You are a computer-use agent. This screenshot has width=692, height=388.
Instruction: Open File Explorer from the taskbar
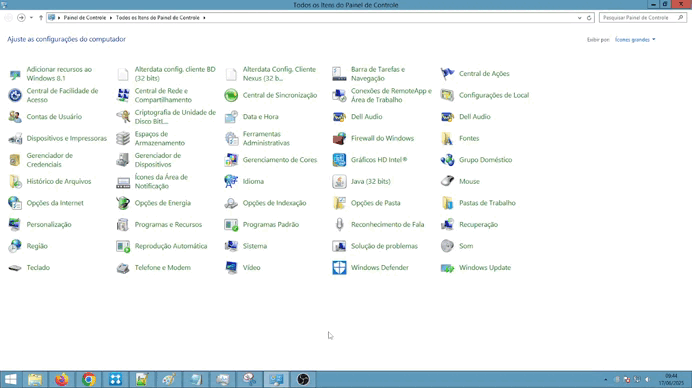pyautogui.click(x=35, y=380)
